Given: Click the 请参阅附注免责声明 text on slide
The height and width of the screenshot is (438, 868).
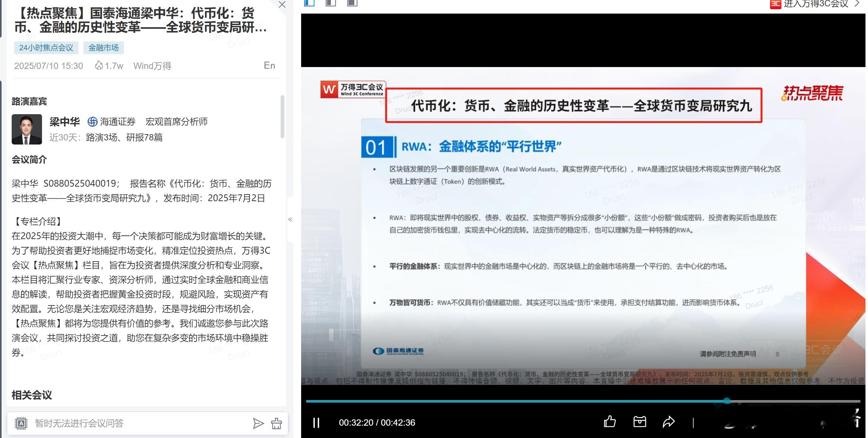Looking at the screenshot, I should point(728,354).
